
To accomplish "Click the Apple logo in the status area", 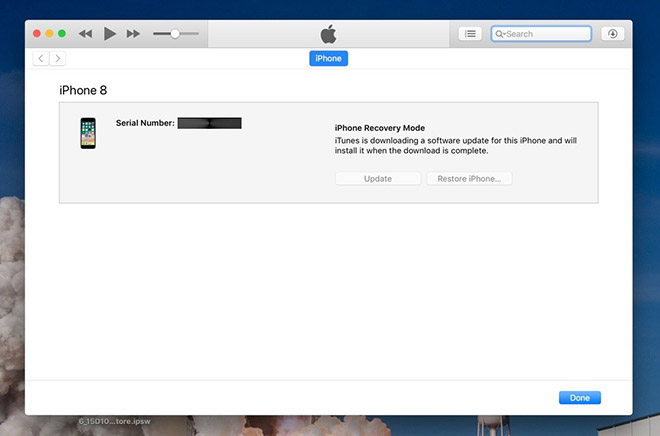I will 328,34.
